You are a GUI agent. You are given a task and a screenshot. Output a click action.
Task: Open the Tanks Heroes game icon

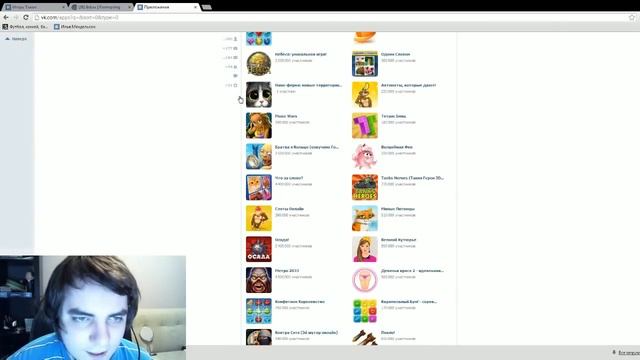(x=365, y=187)
